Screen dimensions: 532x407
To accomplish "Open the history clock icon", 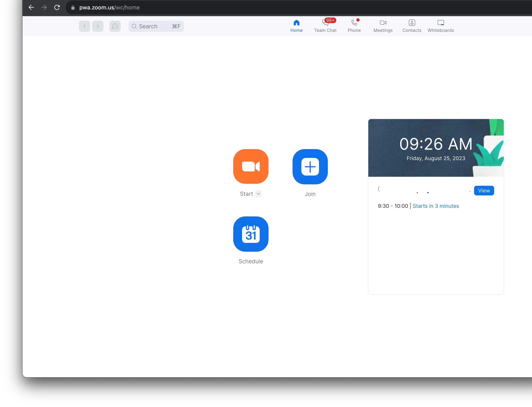I will click(115, 26).
